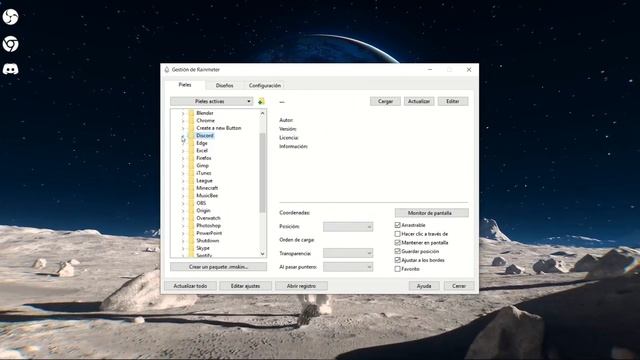Click the Actualizar todo button
The height and width of the screenshot is (360, 640).
[x=190, y=286]
